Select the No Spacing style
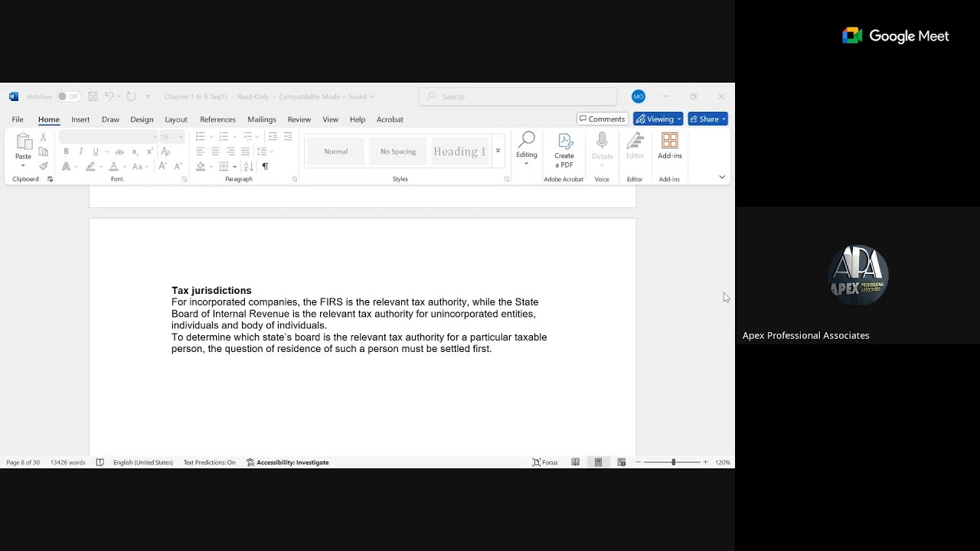 (x=398, y=152)
